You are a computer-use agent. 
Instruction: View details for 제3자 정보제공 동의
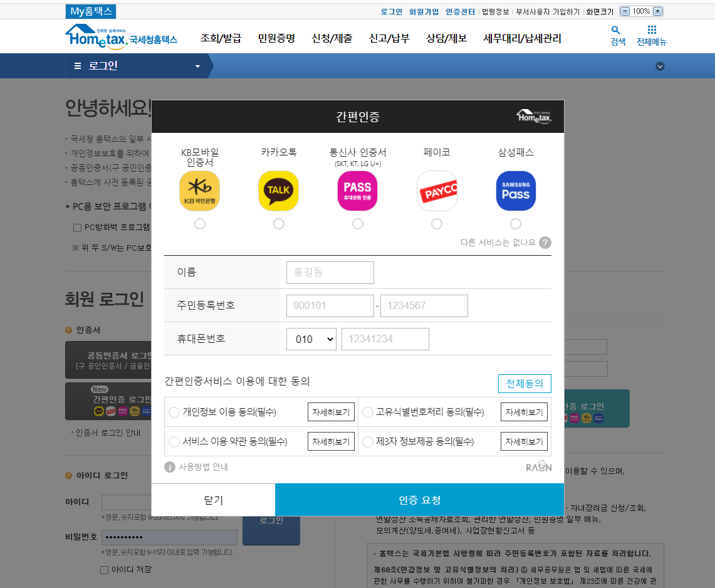pos(524,441)
